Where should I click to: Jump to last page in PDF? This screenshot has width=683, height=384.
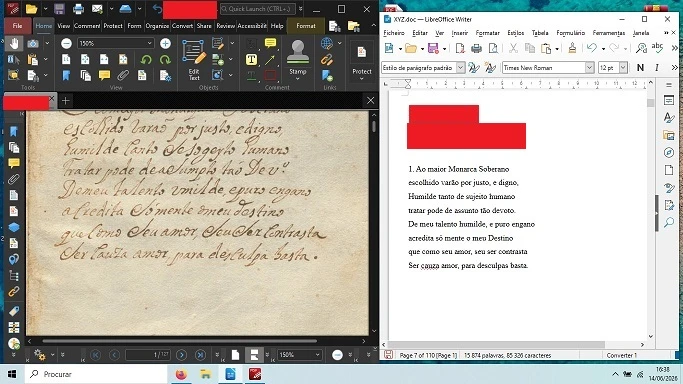200,355
